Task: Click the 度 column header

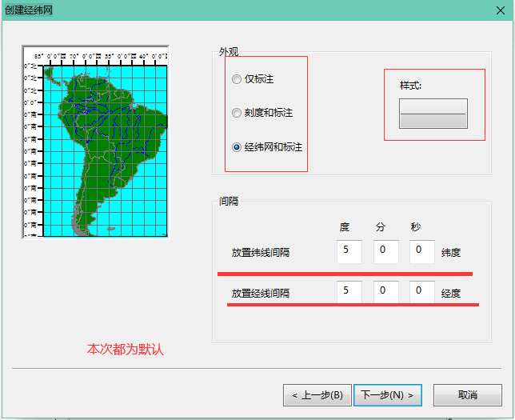Action: [345, 226]
